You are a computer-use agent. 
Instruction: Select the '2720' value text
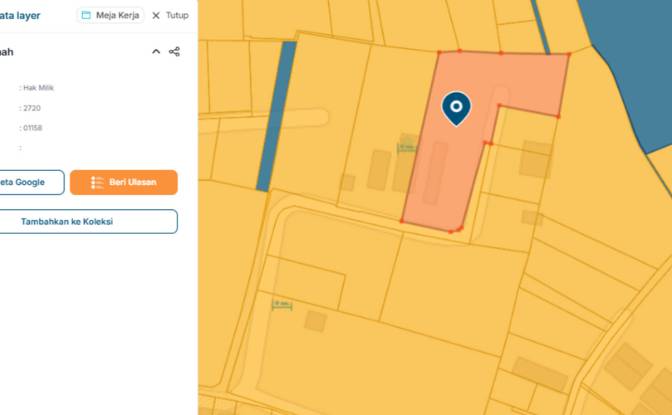[x=32, y=108]
